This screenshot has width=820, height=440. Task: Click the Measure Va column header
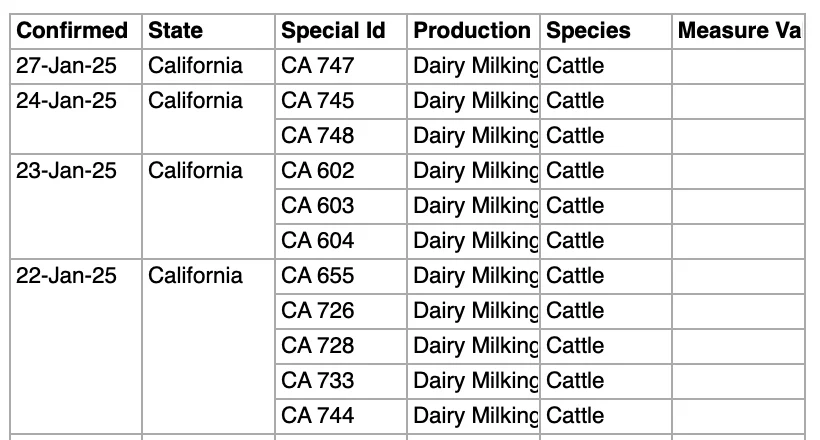(x=738, y=31)
